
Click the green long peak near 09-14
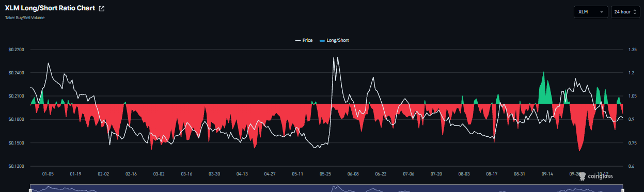tap(543, 73)
